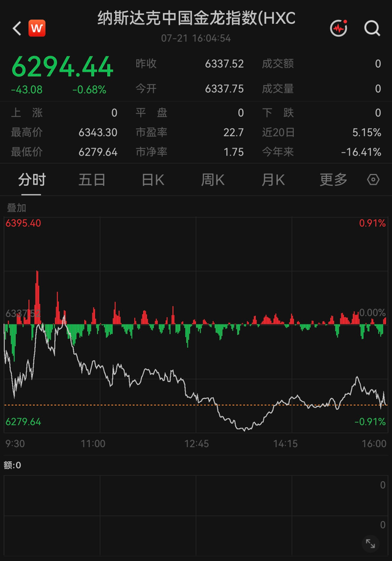
Task: Tap the 今开 value 6337.75
Action: 224,88
